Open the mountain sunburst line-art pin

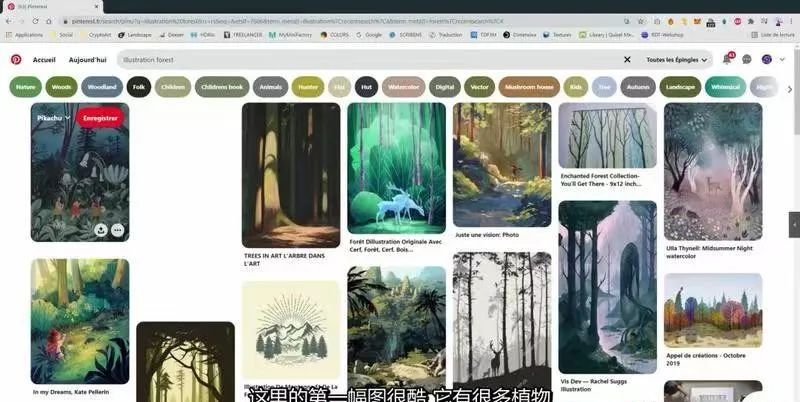coord(291,330)
